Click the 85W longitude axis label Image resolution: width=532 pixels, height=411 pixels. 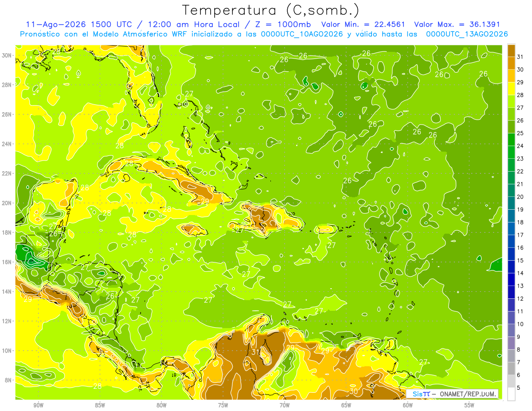[100, 405]
